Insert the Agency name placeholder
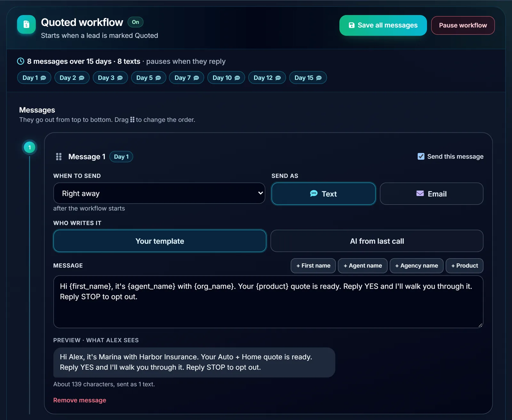Screen dimensions: 512x420 [x=417, y=266]
